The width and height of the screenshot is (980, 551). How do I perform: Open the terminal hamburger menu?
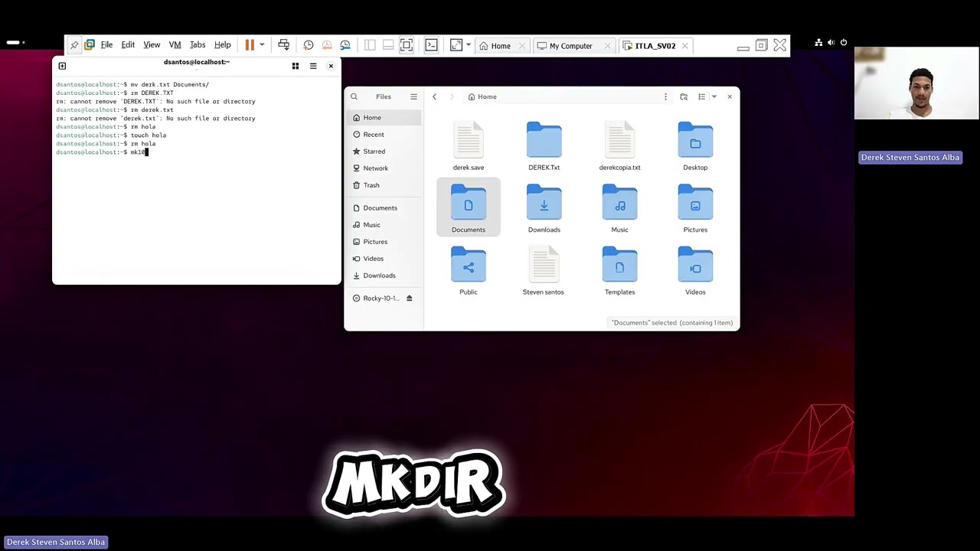[x=313, y=66]
